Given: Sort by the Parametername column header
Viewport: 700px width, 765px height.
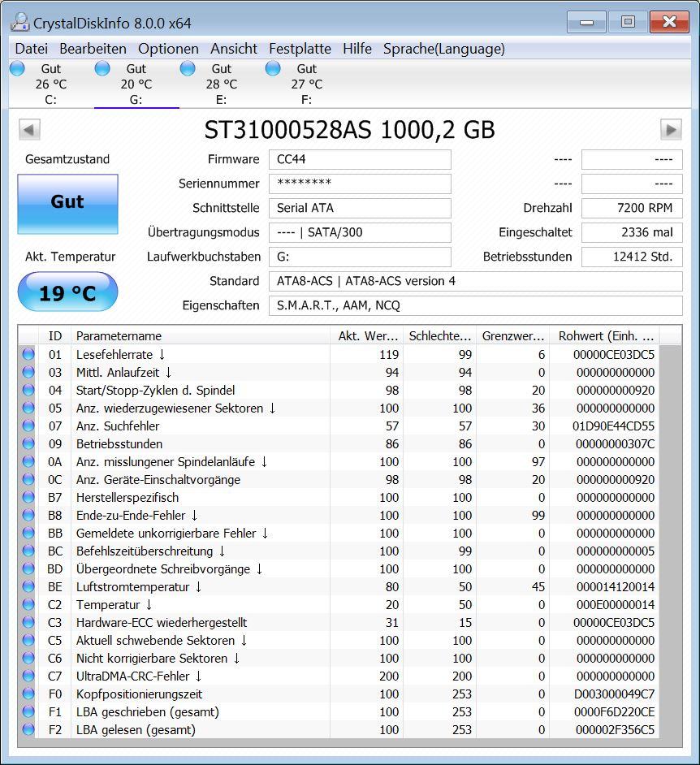Looking at the screenshot, I should point(200,335).
